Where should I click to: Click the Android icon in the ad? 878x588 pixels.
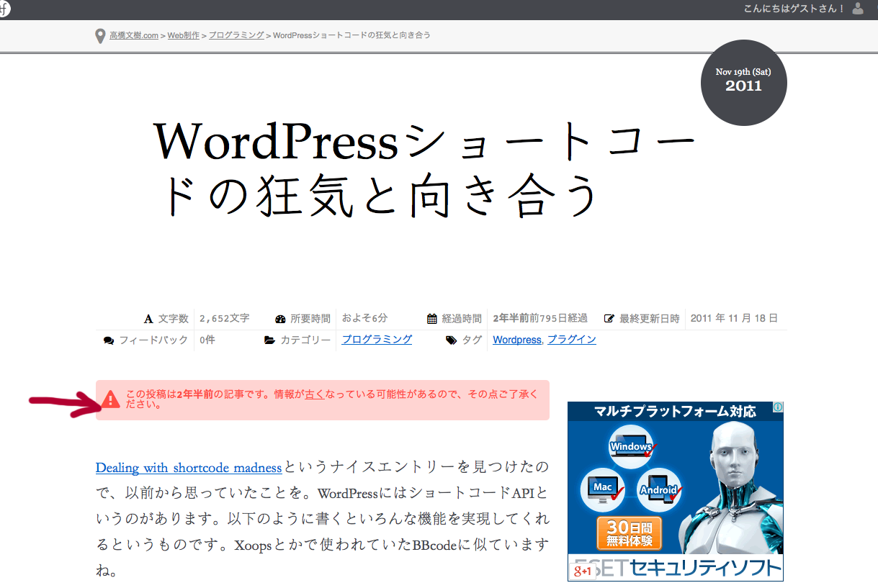(x=659, y=489)
